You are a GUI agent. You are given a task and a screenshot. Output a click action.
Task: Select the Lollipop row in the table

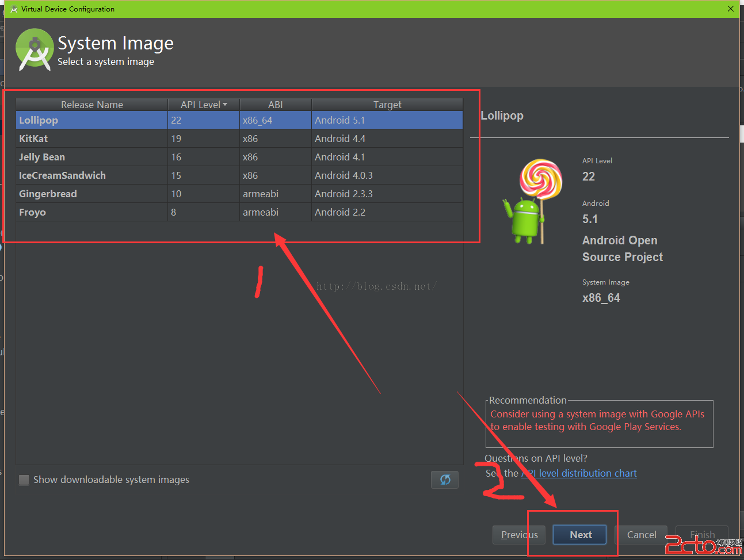239,120
